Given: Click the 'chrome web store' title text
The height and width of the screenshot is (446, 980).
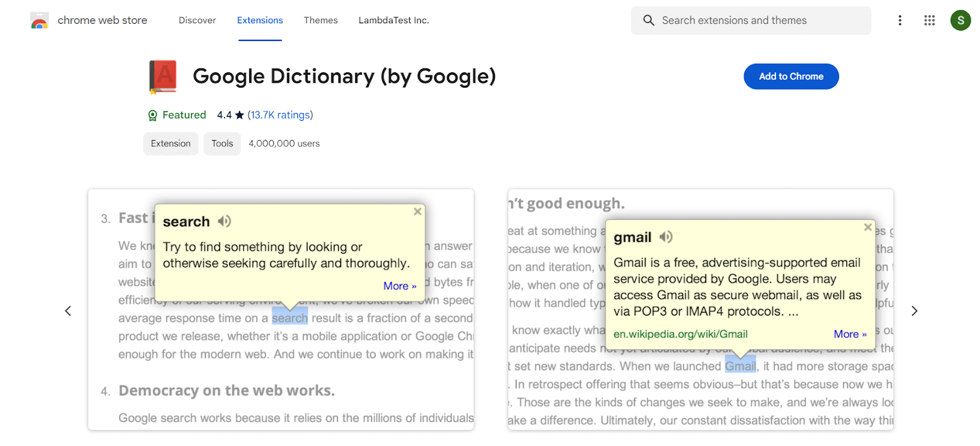Looking at the screenshot, I should 102,20.
